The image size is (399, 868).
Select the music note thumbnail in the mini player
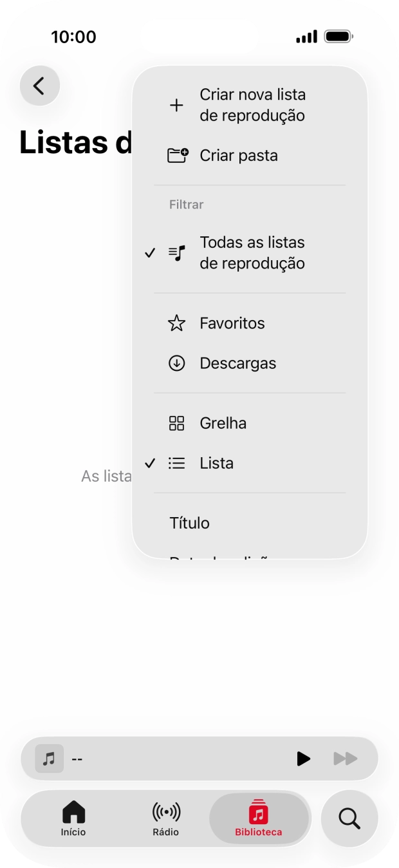click(48, 759)
